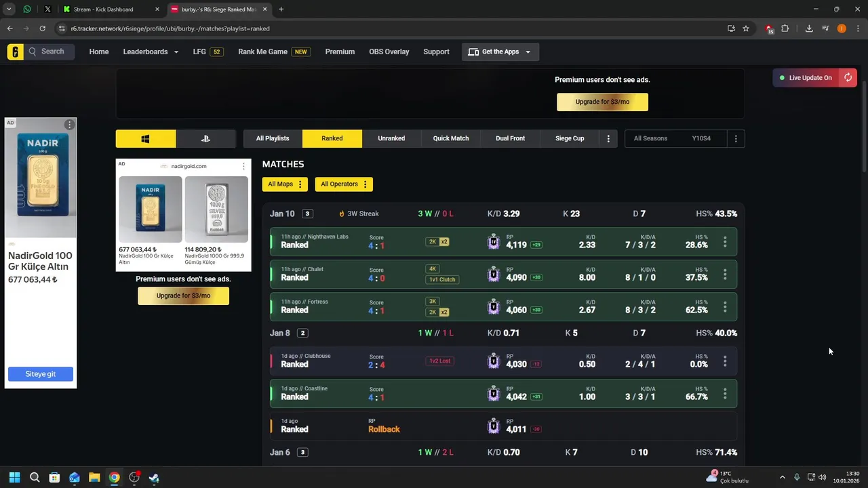
Task: Click the Siteye git ad button
Action: coord(41,374)
